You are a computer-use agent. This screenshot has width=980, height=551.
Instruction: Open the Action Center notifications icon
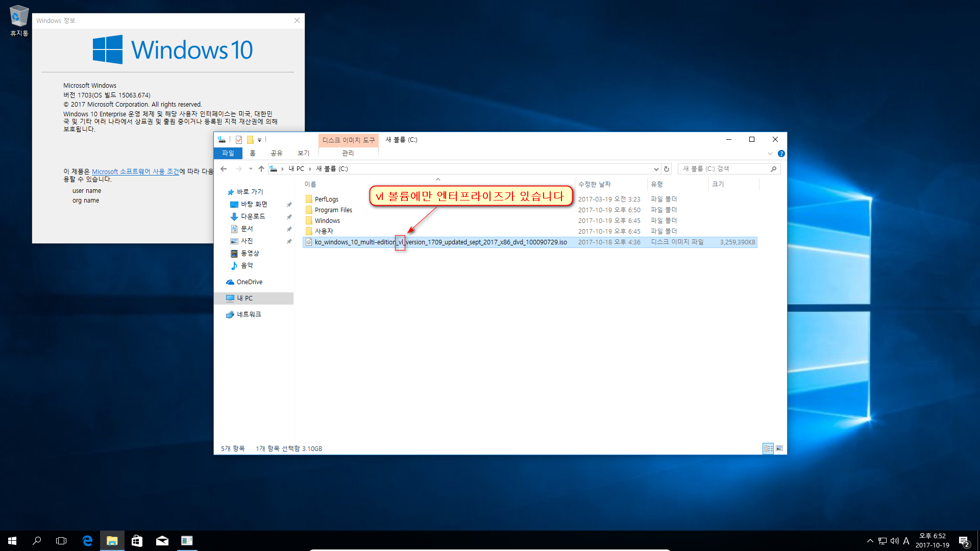(x=964, y=541)
